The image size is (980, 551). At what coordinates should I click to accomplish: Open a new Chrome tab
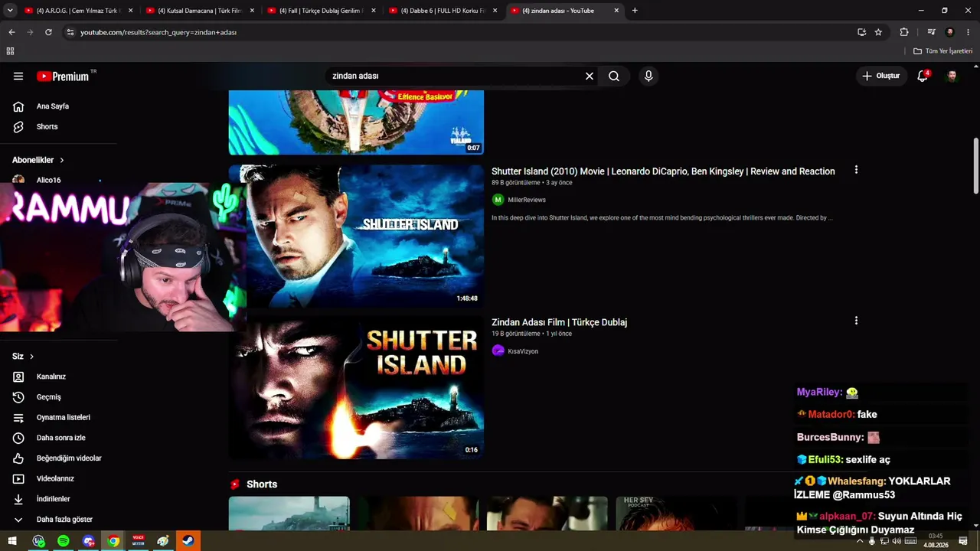(635, 11)
